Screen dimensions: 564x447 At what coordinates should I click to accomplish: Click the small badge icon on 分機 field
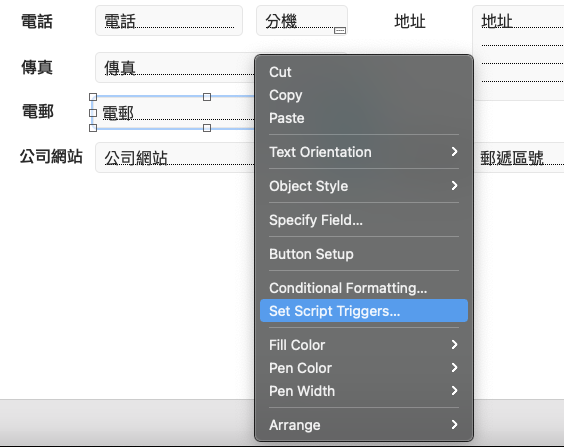340,31
